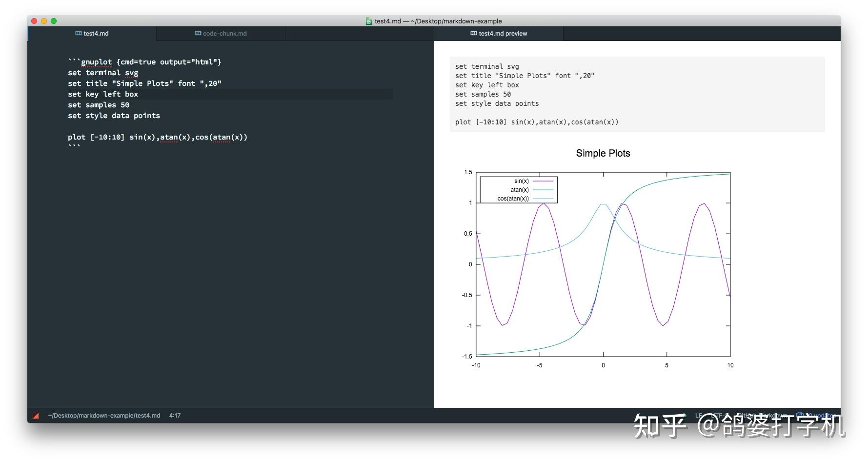The height and width of the screenshot is (462, 868).
Task: Place cursor on the 'set samples 50' line
Action: (99, 105)
